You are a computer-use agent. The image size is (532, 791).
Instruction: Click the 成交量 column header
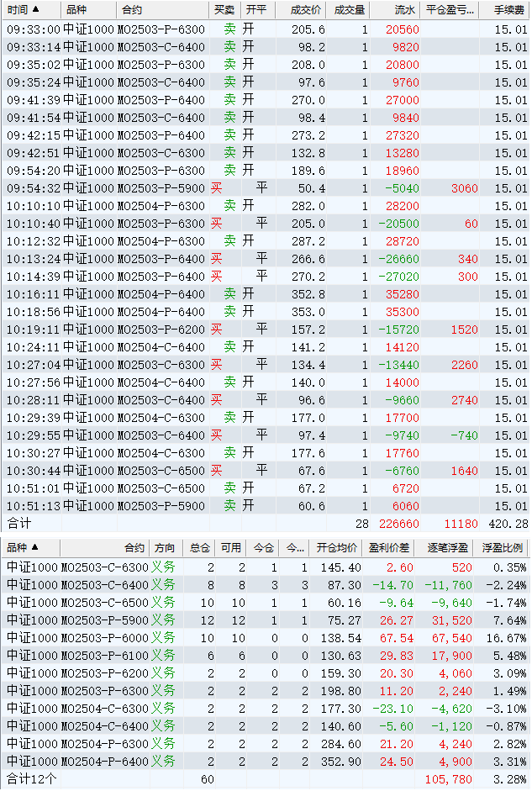tap(349, 10)
